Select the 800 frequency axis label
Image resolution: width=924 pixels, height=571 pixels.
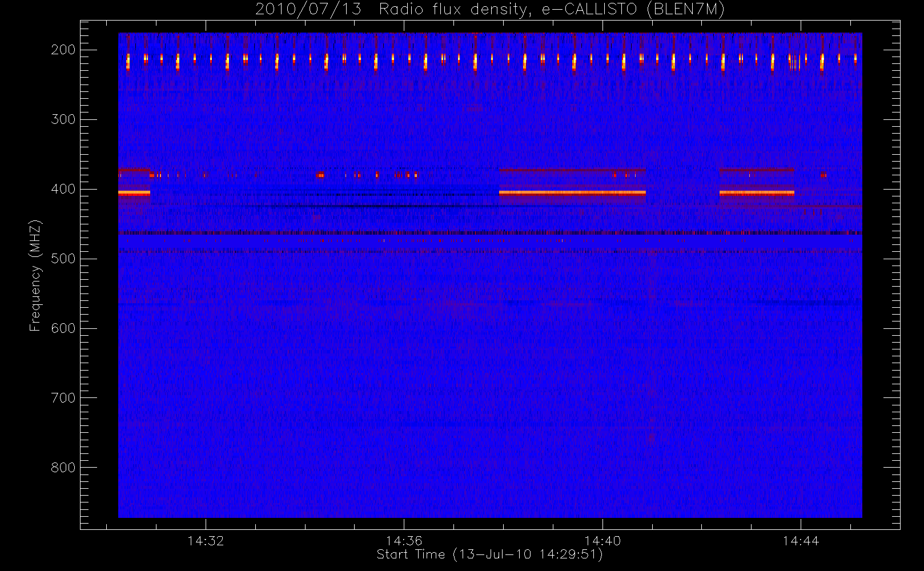63,468
